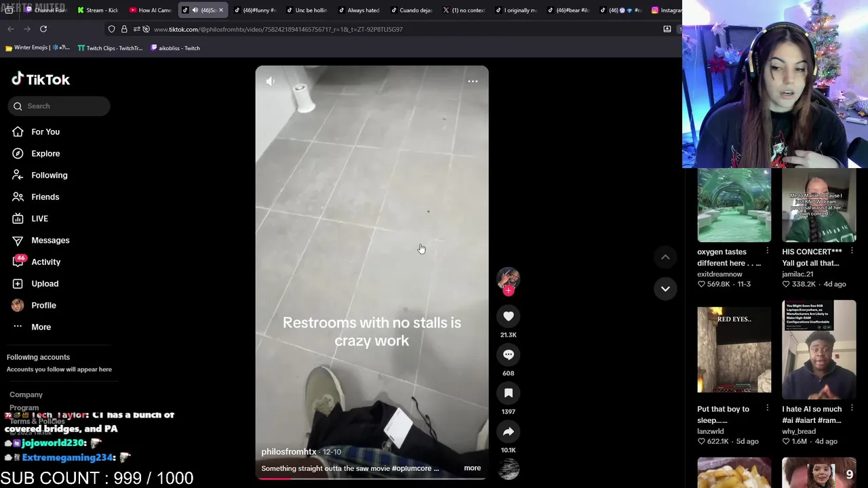
Task: Open why_bread profile link
Action: tap(799, 431)
